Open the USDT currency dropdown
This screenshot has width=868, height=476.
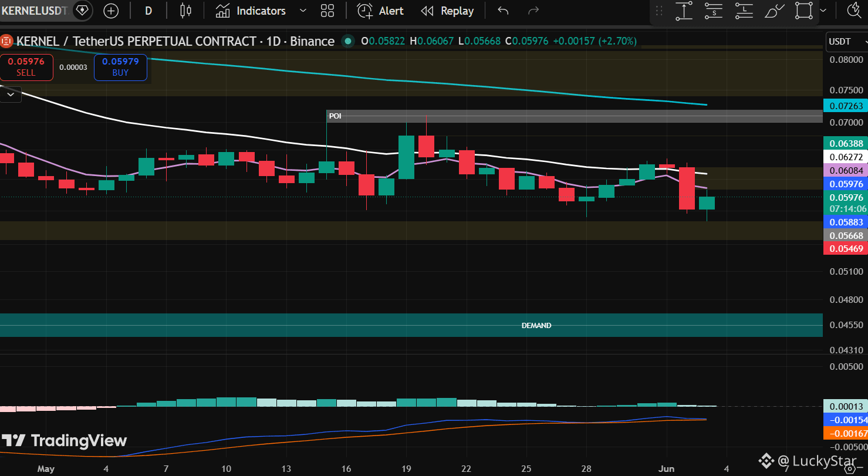coord(846,42)
